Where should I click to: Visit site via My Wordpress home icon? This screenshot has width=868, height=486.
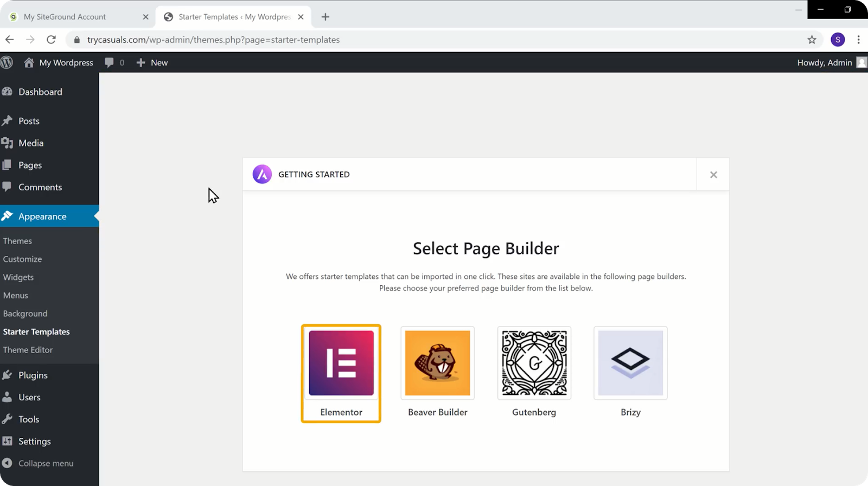[x=29, y=62]
